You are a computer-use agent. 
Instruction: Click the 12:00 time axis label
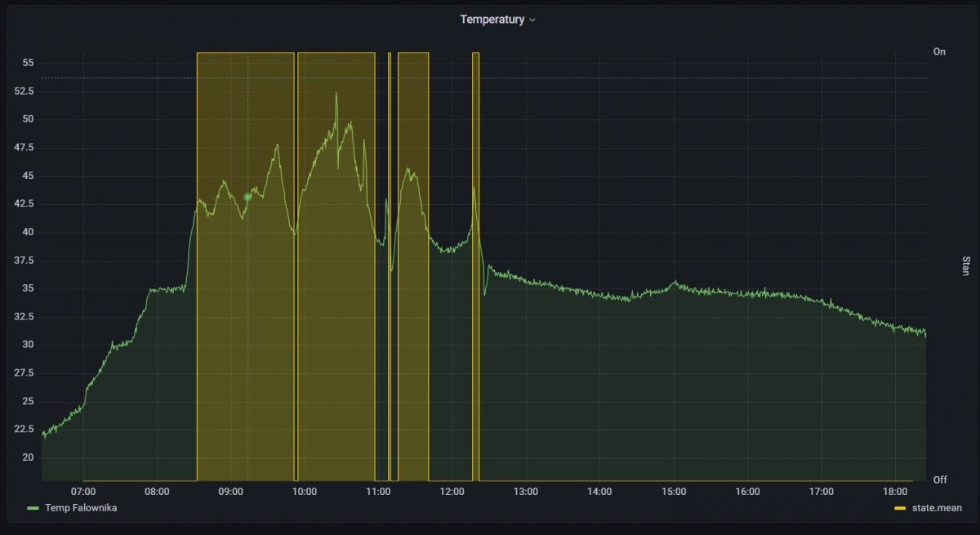[452, 492]
